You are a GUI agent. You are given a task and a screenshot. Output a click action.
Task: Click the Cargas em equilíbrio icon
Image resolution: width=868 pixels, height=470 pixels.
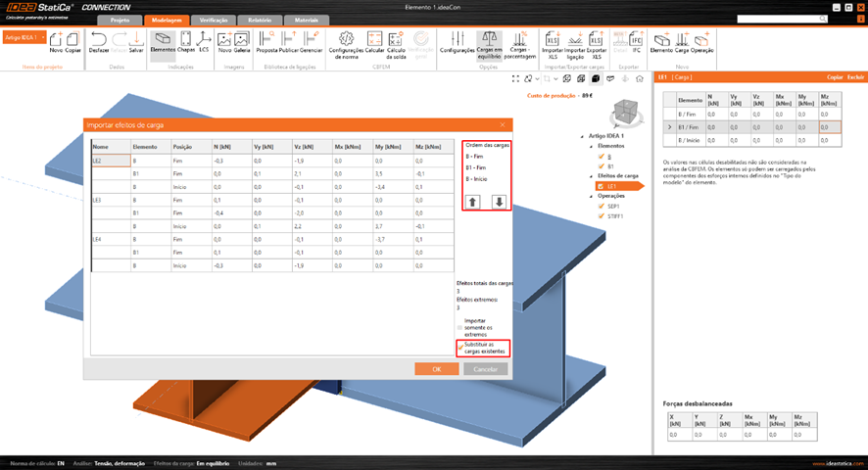[489, 43]
